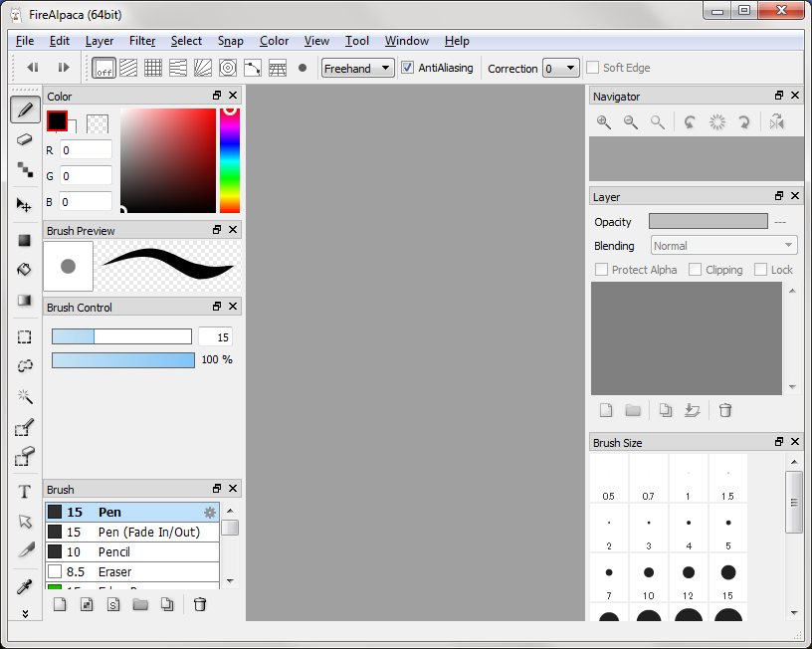This screenshot has height=649, width=812.
Task: Close the Color panel
Action: pos(233,96)
